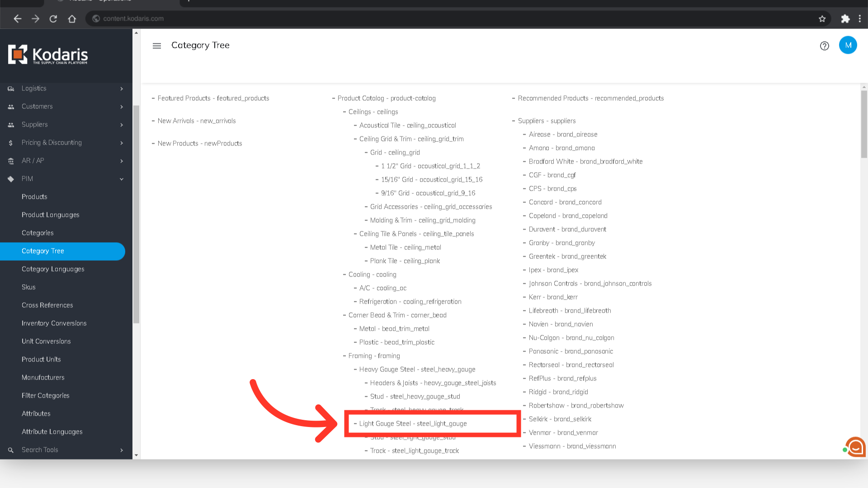Image resolution: width=868 pixels, height=488 pixels.
Task: Open the hamburger menu icon
Action: click(x=157, y=46)
